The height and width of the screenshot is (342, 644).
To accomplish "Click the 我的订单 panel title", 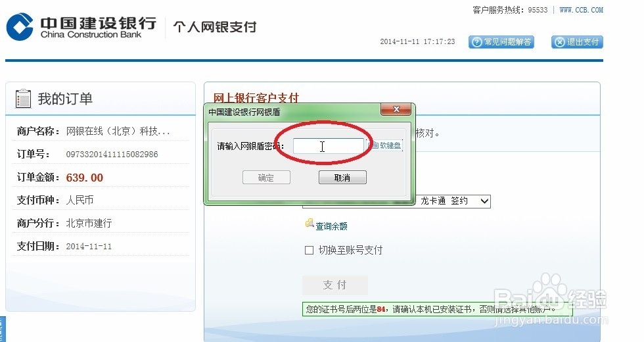I will (65, 99).
